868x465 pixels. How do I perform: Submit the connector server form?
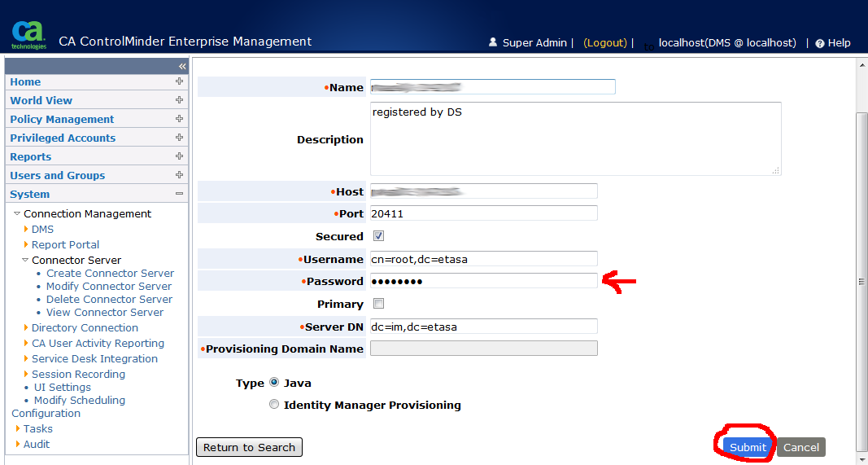click(748, 447)
